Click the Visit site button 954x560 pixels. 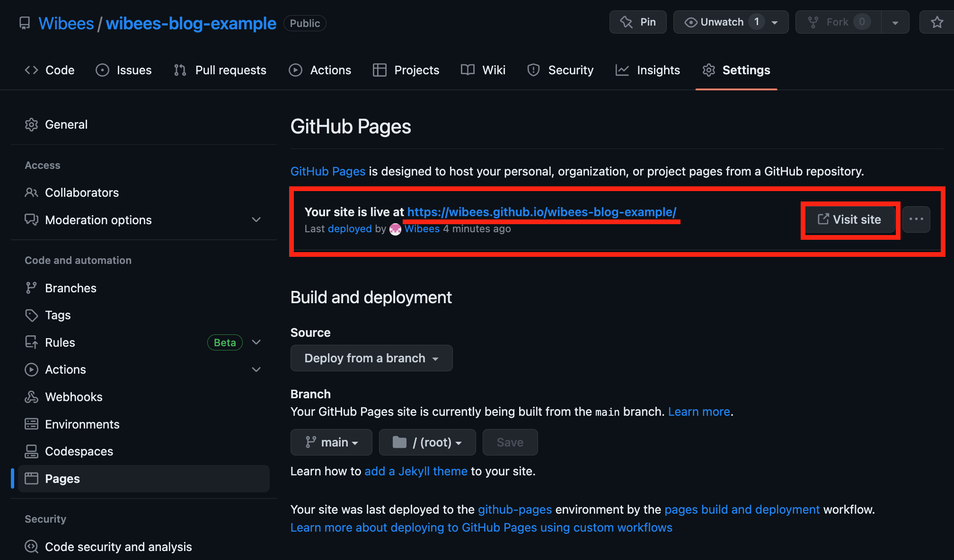click(850, 219)
